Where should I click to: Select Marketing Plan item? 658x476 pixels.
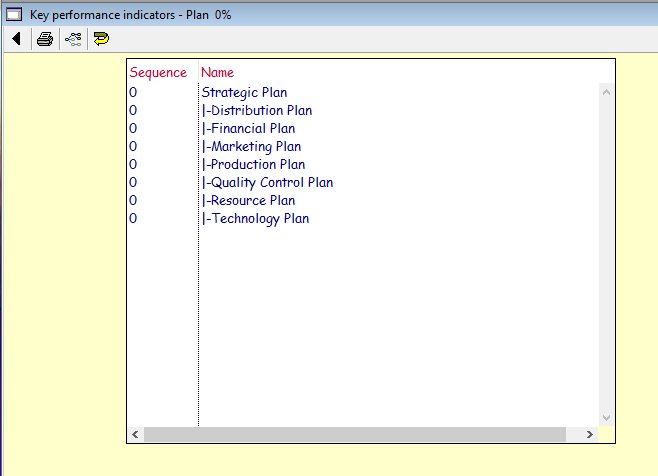(252, 147)
